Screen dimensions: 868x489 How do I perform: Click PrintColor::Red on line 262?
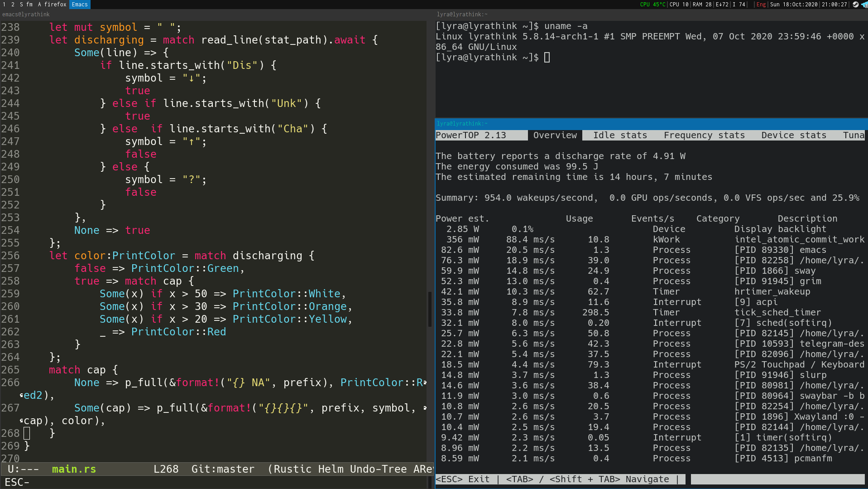(x=178, y=332)
